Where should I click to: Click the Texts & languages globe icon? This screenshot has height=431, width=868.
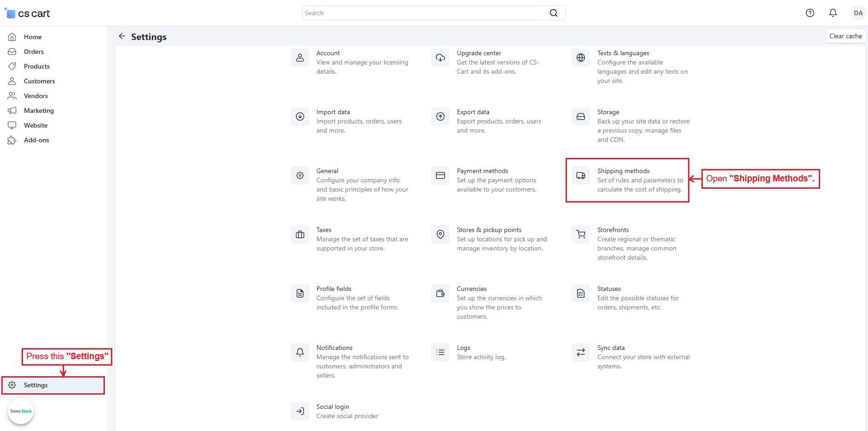pyautogui.click(x=581, y=58)
